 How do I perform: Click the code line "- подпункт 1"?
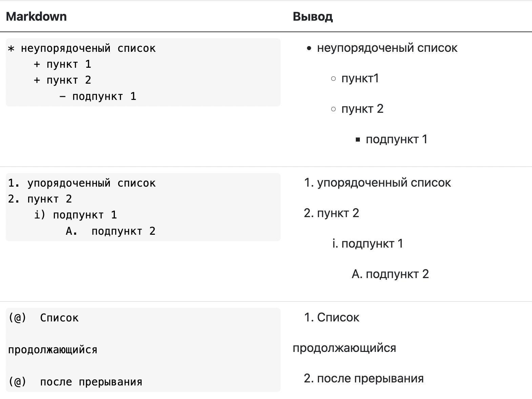pos(98,97)
